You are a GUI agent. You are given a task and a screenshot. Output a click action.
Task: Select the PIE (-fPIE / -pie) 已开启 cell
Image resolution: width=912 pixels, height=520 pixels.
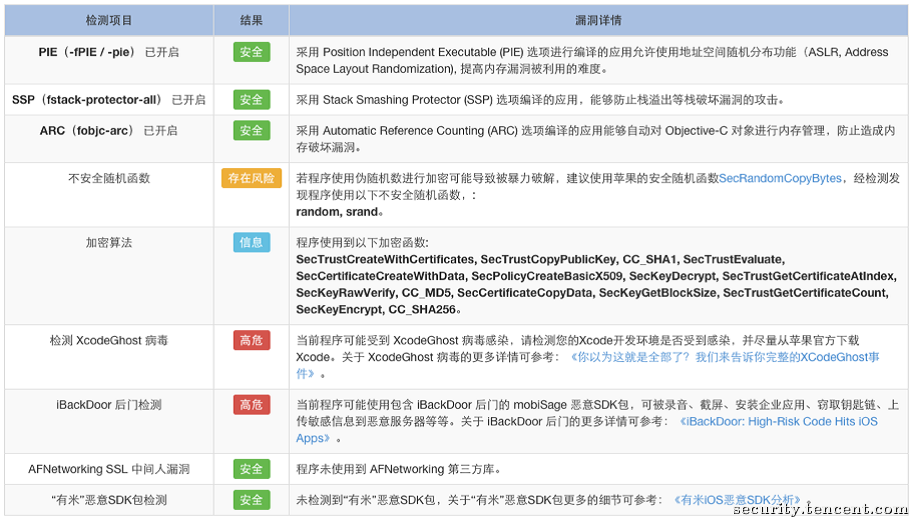(x=109, y=60)
